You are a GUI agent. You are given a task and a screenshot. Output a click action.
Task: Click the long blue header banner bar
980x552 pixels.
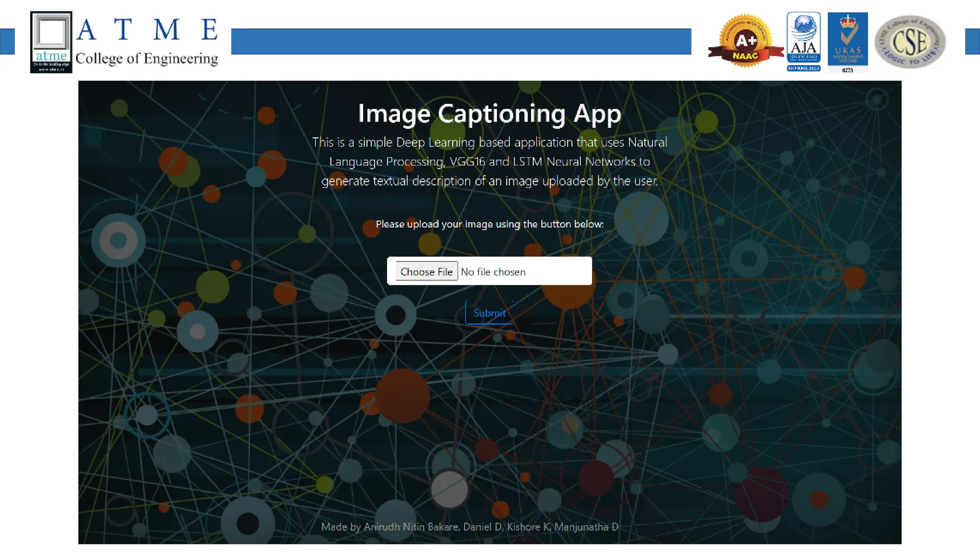pyautogui.click(x=461, y=42)
